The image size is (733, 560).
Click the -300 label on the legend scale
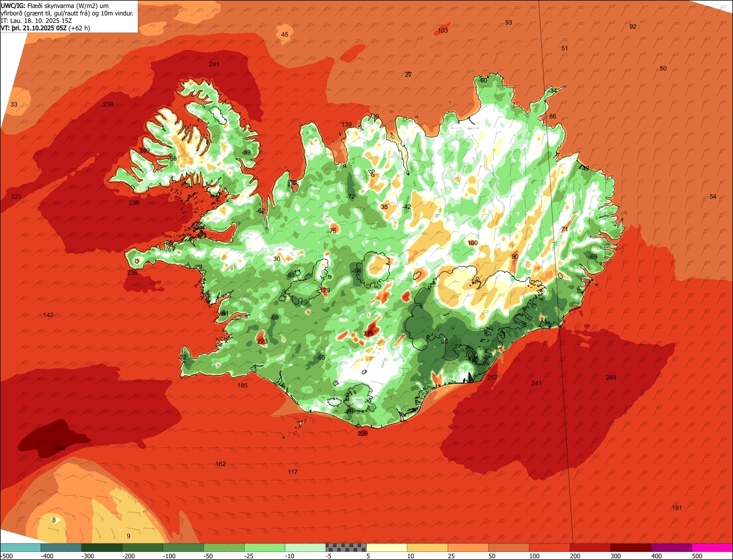(88, 556)
